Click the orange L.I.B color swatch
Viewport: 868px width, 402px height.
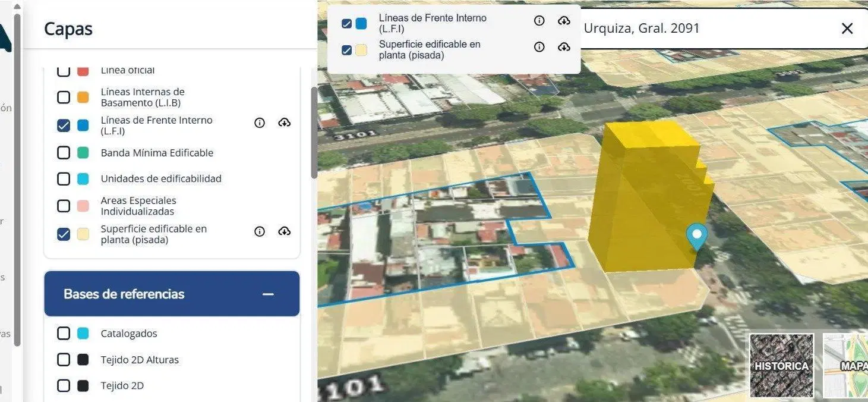point(83,97)
